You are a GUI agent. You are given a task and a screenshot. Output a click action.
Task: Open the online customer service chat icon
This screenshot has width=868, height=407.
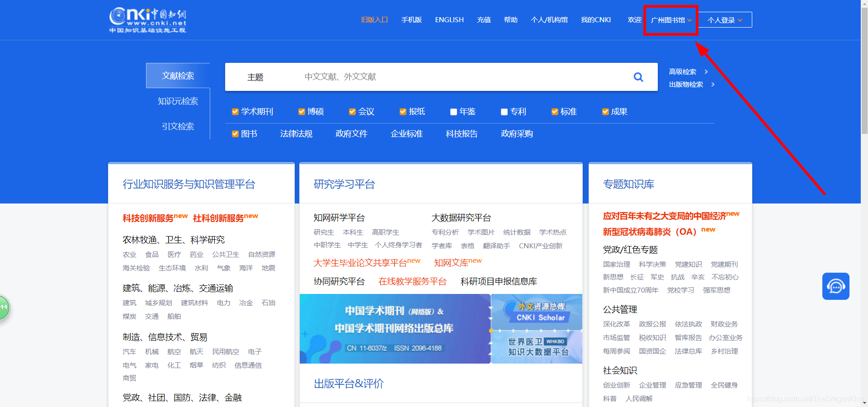coord(835,286)
